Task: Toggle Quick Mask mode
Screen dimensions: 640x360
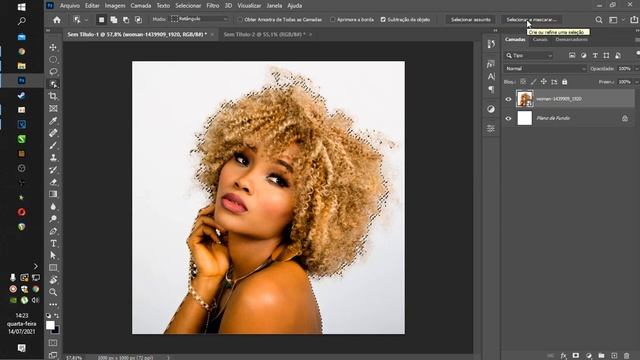Action: point(53,343)
